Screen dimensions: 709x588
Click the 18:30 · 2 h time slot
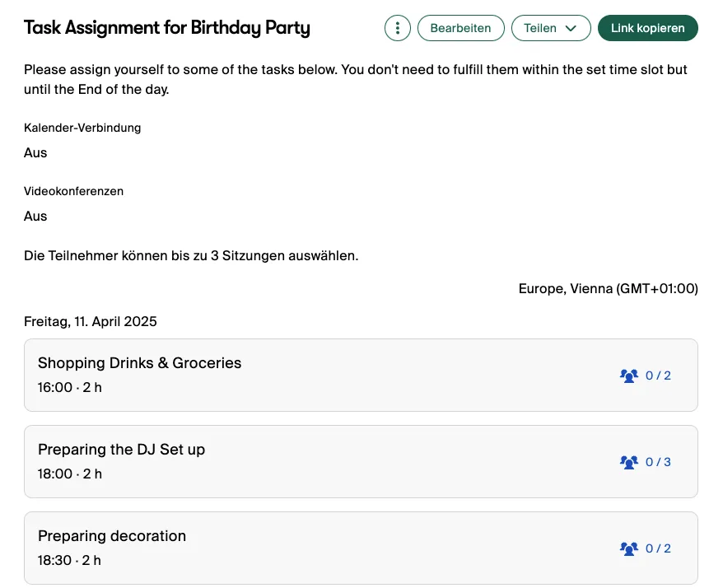tap(70, 560)
